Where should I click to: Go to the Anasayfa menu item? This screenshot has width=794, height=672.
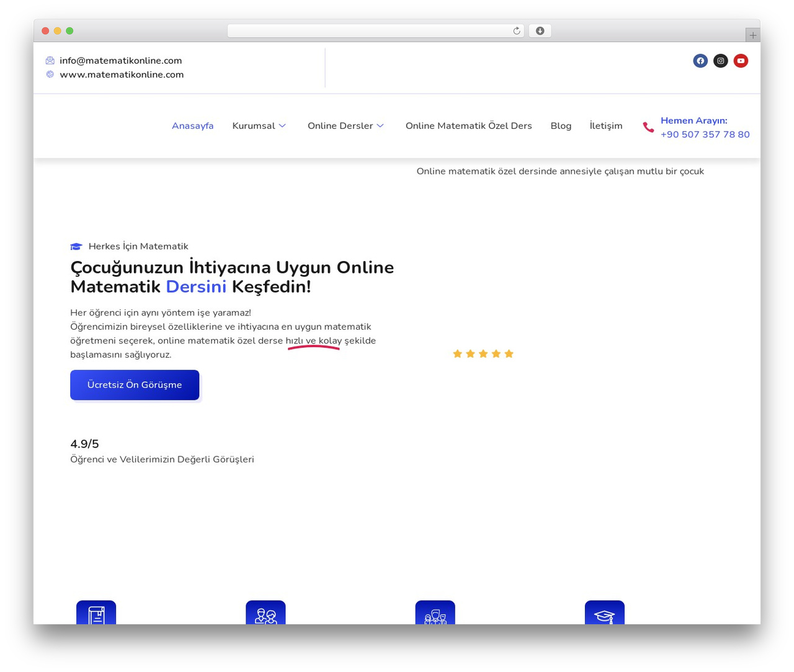[193, 126]
